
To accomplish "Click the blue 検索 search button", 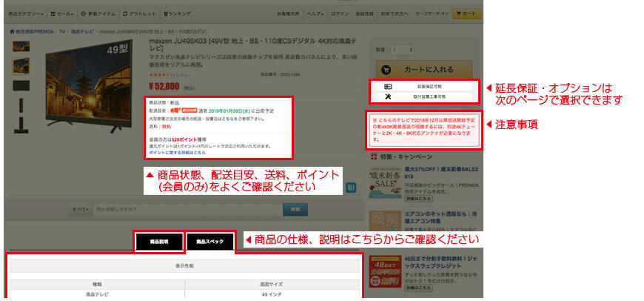I will click(x=295, y=209).
